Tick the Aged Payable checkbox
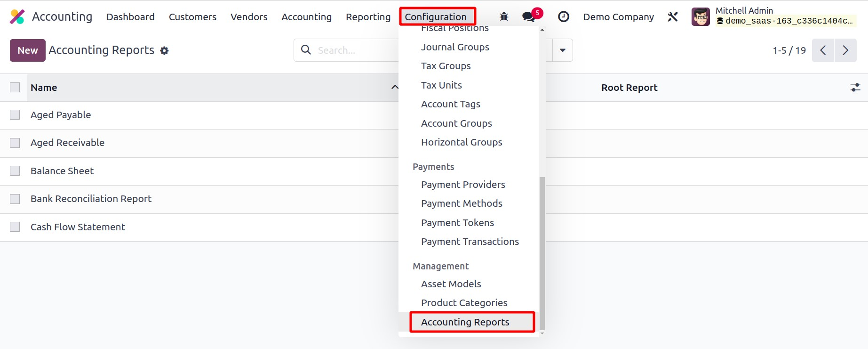868x349 pixels. coord(15,115)
